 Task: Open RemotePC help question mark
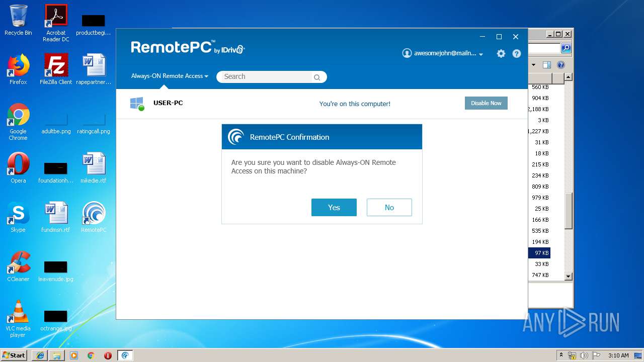pyautogui.click(x=517, y=53)
